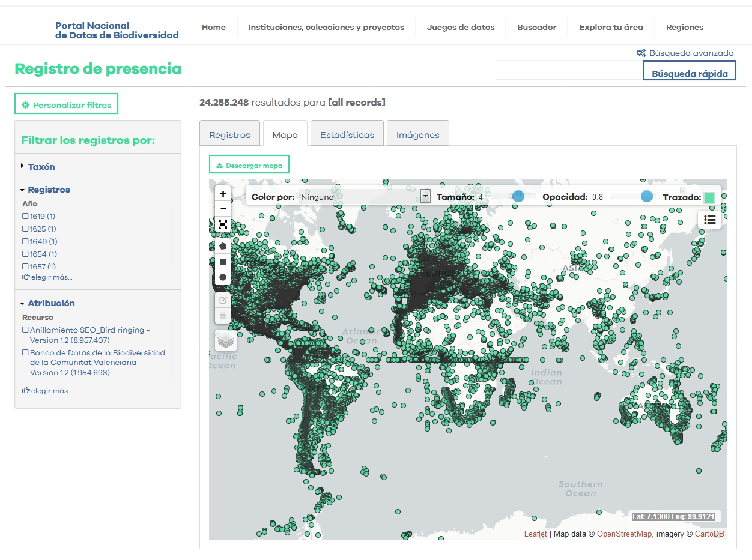Zoom out on the map

223,209
